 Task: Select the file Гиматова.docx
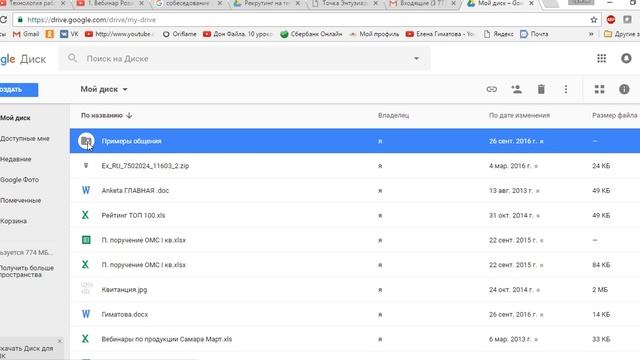coord(125,314)
